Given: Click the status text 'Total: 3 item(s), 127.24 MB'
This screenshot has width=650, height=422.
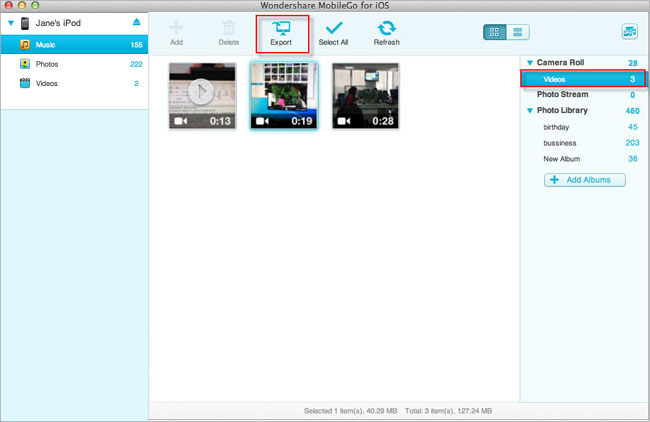Looking at the screenshot, I should 448,411.
